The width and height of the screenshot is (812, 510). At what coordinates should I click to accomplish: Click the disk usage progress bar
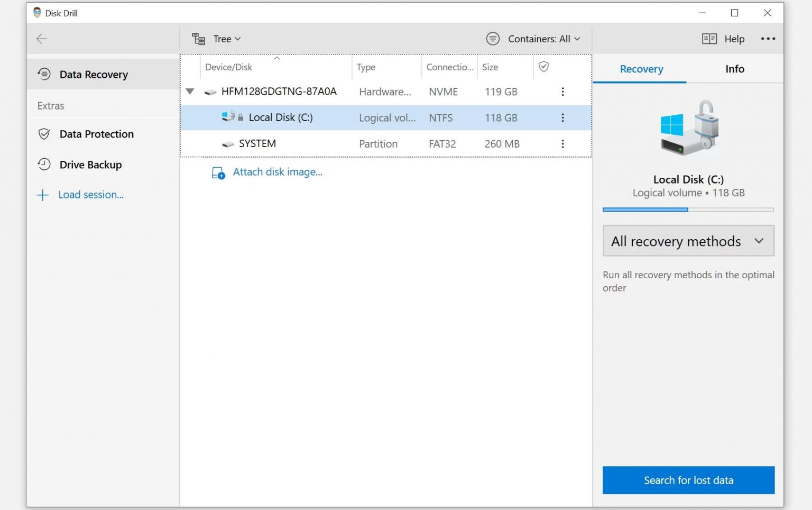tap(688, 210)
